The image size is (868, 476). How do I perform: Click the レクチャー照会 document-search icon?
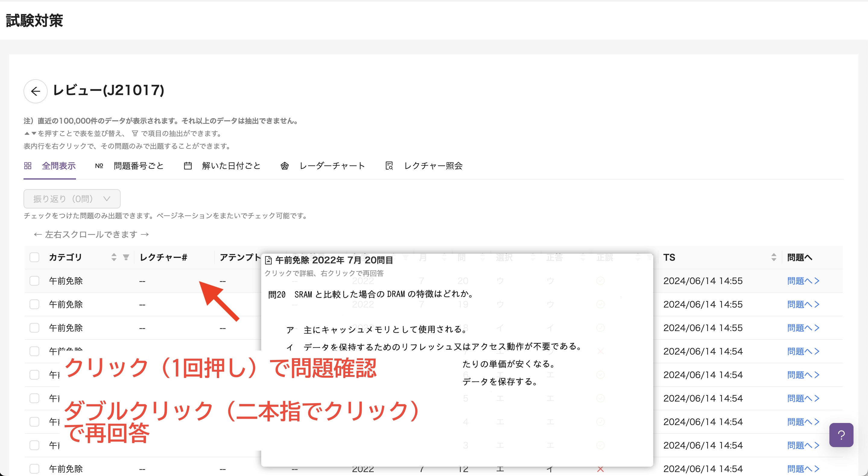click(389, 166)
